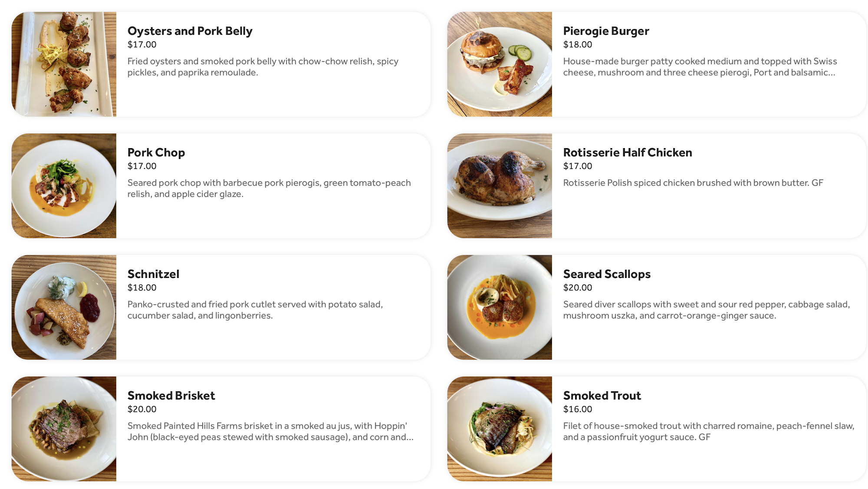This screenshot has height=489, width=868.
Task: Click the Pierogie Burger dish image
Action: click(500, 64)
